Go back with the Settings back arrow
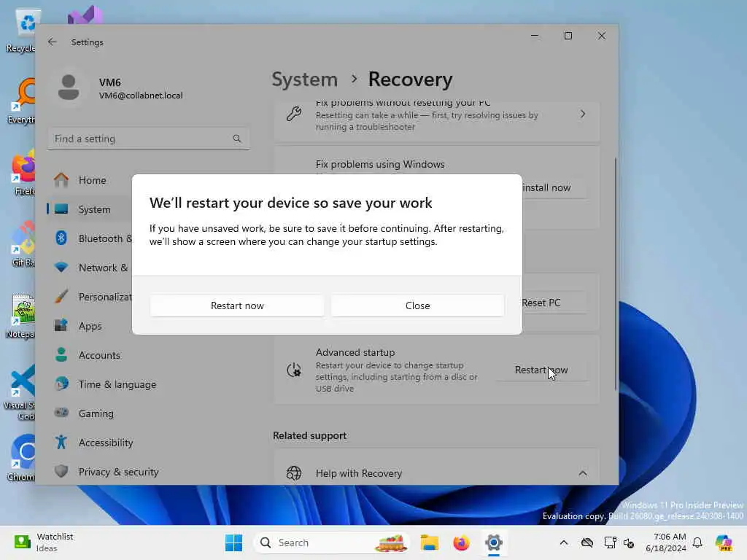Image resolution: width=747 pixels, height=560 pixels. pyautogui.click(x=53, y=42)
